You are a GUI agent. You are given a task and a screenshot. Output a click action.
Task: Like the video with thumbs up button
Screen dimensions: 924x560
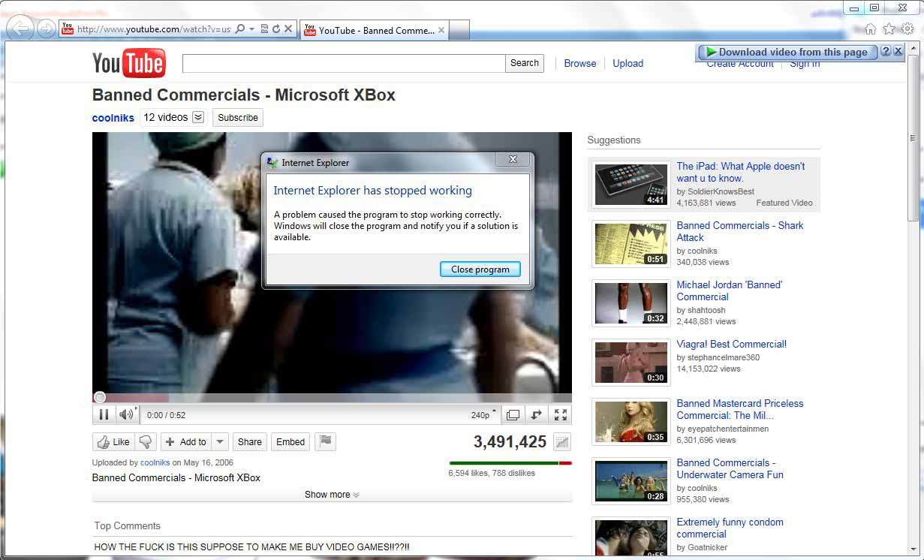pos(113,442)
